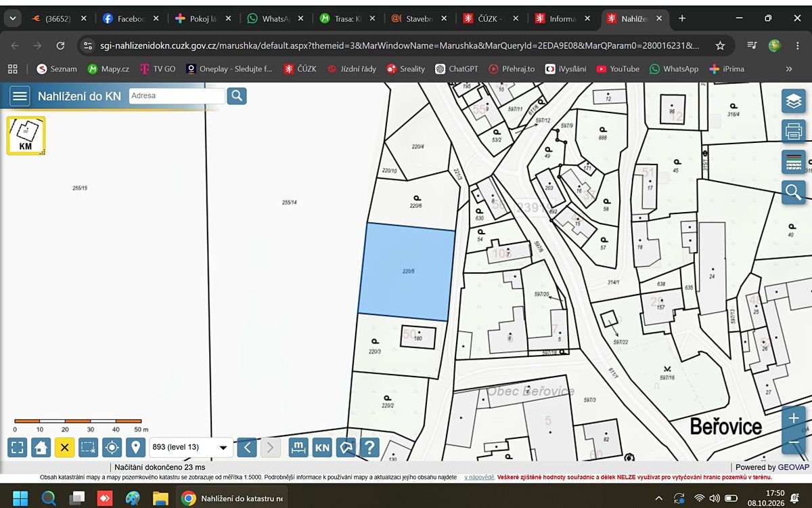Switch to the Facebook browser tab
Viewport: 812px width, 508px height.
coord(131,18)
